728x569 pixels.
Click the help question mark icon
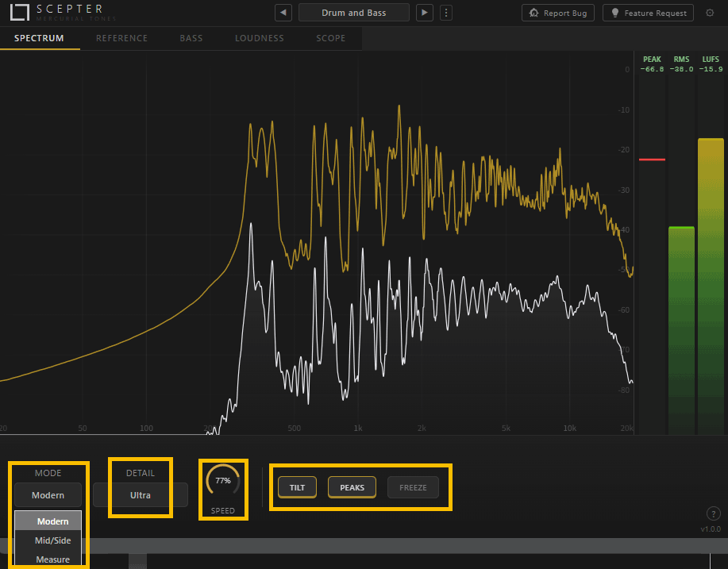pos(712,513)
